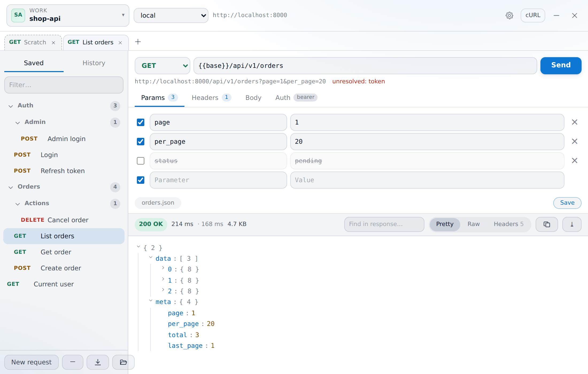
Task: Open the Params tab
Action: 159,98
